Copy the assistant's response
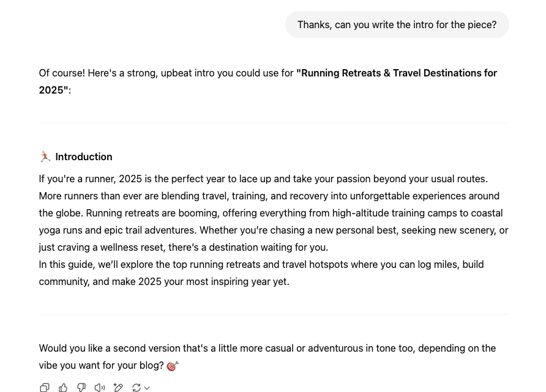Screen dimensions: 546x392 pos(45,388)
